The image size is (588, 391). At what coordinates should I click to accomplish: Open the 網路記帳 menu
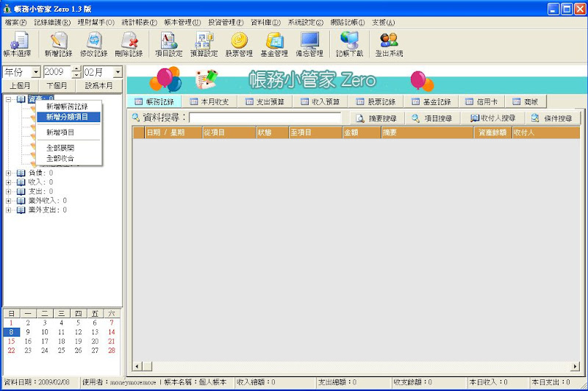point(348,23)
